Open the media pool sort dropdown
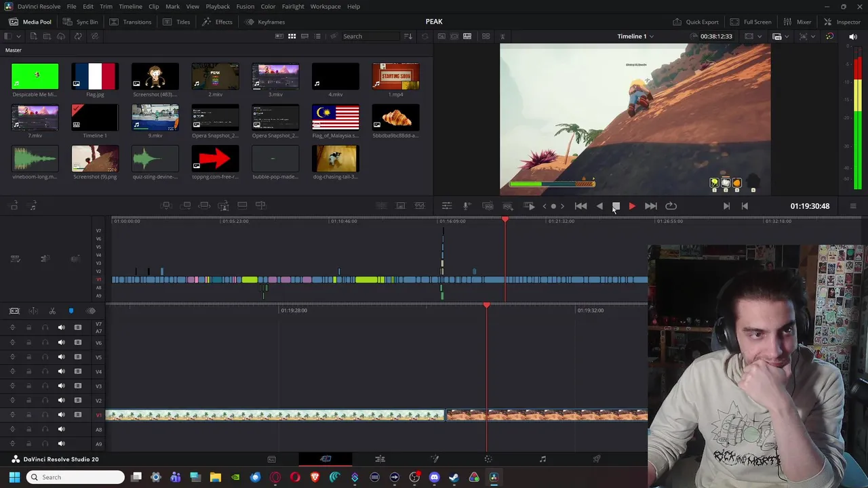The height and width of the screenshot is (488, 868). pos(408,37)
